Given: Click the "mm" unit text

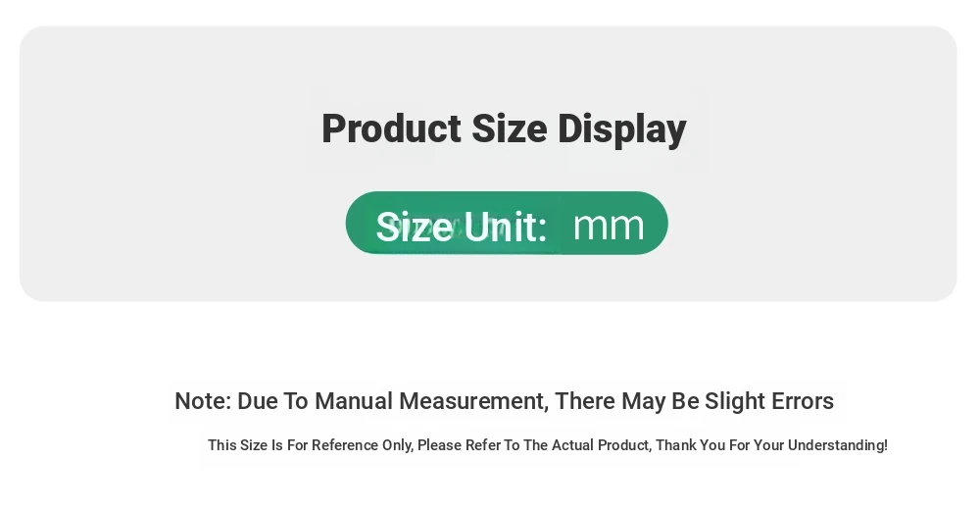Looking at the screenshot, I should coord(609,226).
